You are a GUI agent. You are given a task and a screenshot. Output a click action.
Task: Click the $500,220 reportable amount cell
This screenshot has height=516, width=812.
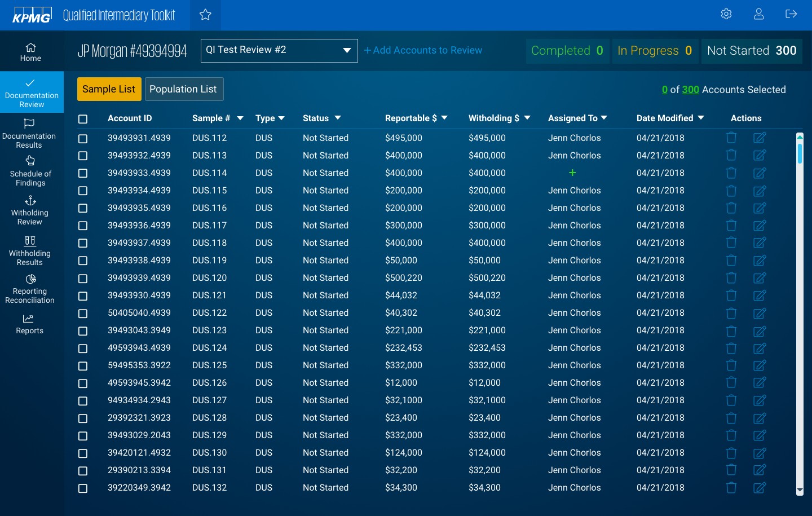404,278
